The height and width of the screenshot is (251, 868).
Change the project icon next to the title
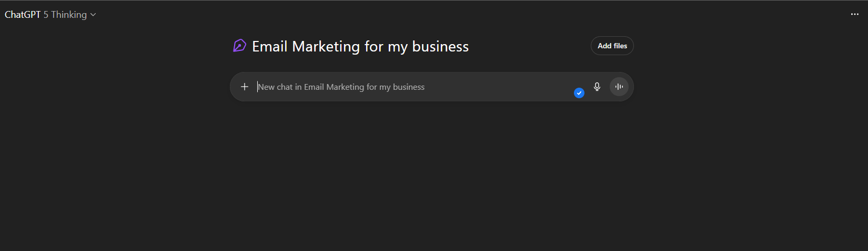[239, 46]
